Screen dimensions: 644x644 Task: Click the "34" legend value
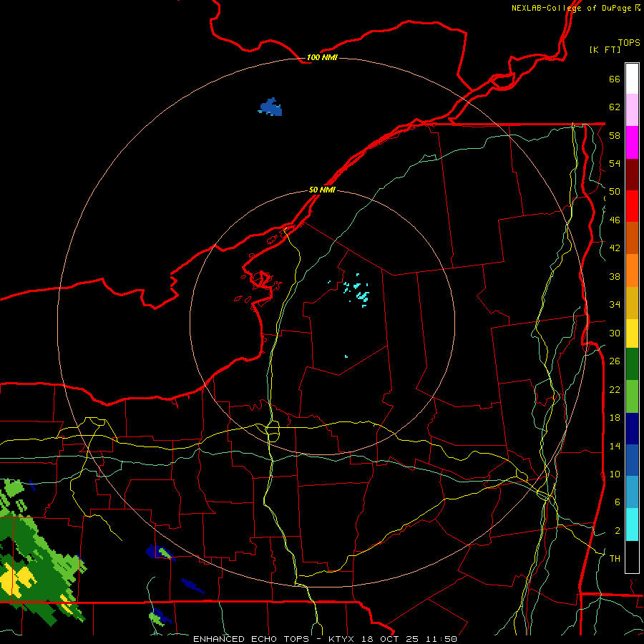[x=615, y=305]
